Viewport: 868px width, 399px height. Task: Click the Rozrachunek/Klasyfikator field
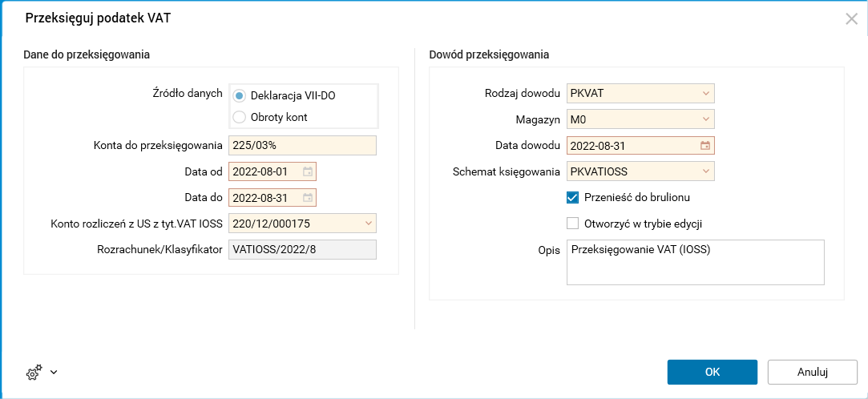[x=302, y=249]
